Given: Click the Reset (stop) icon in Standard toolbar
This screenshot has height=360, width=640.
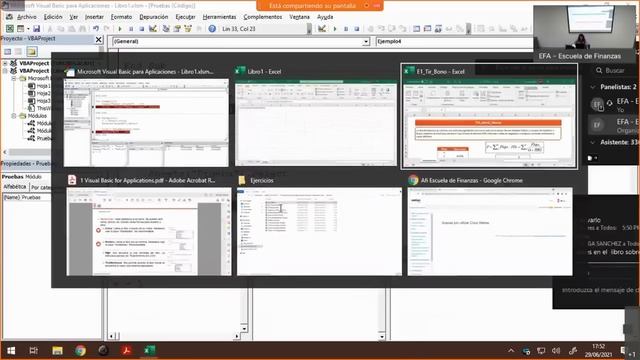Looking at the screenshot, I should (x=142, y=29).
